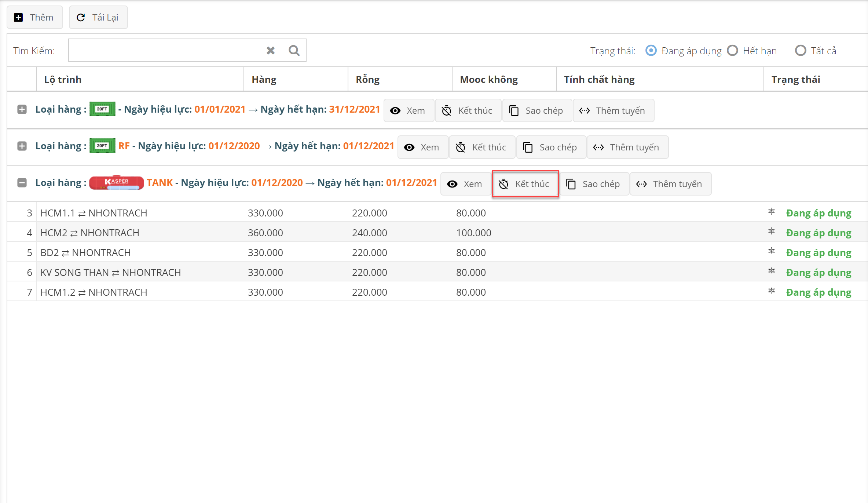Viewport: 868px width, 503px height.
Task: Collapse the TANK group
Action: point(22,183)
